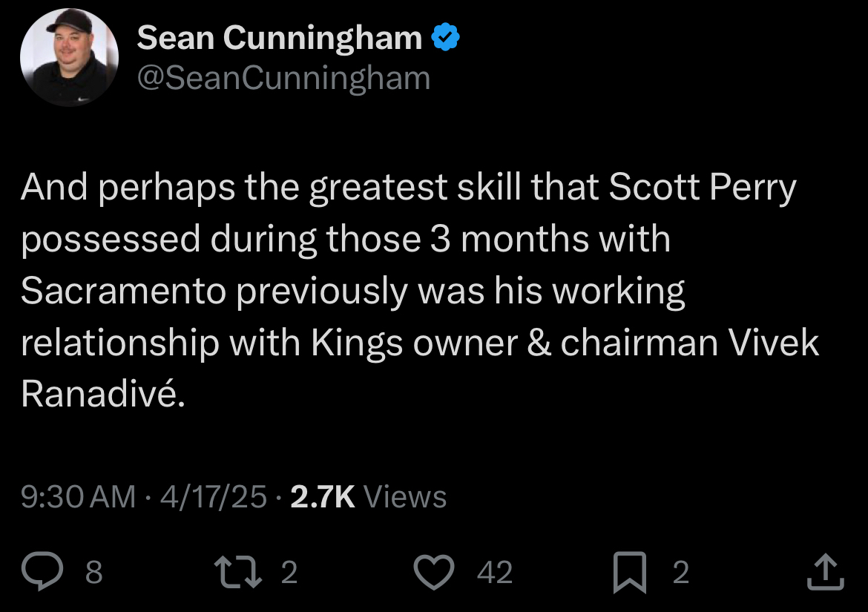This screenshot has height=612, width=868.
Task: Open the @SeanCunningham handle link
Action: pyautogui.click(x=283, y=78)
